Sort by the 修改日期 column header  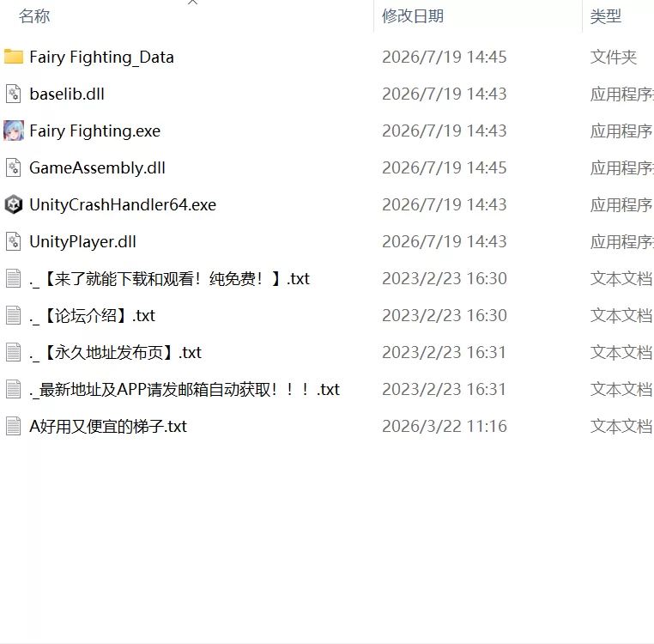(x=413, y=16)
